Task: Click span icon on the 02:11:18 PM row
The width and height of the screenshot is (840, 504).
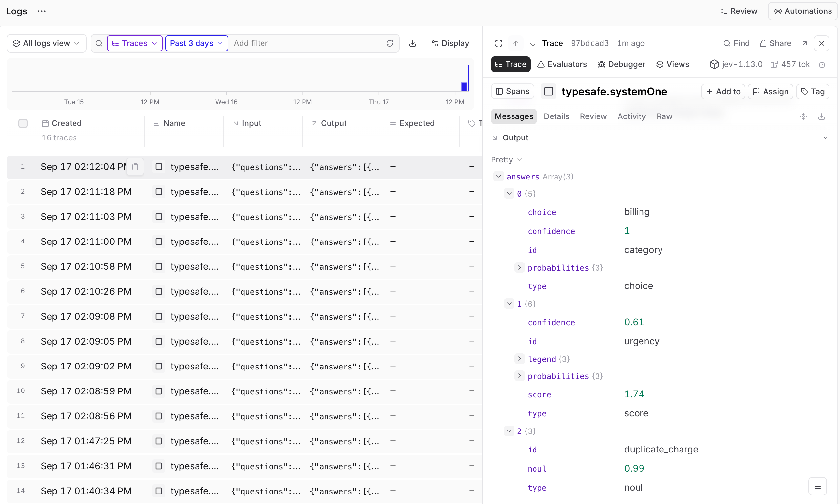Action: pyautogui.click(x=158, y=192)
